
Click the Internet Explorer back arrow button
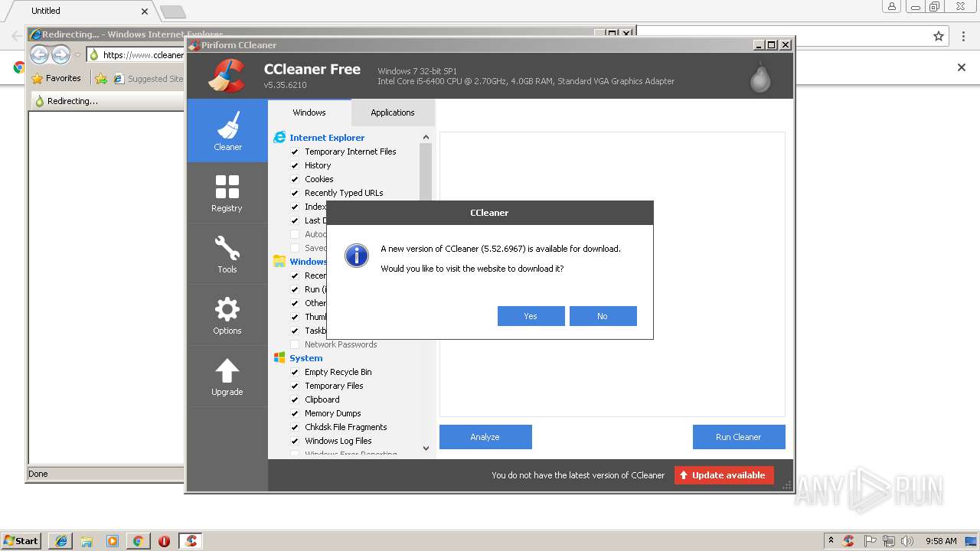click(x=40, y=54)
